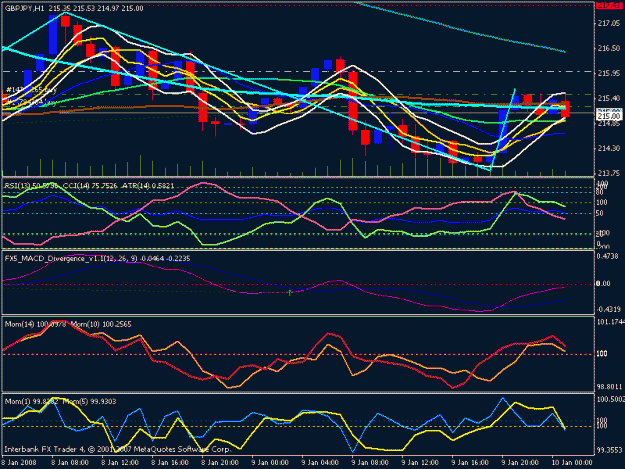Select the 98.8011 momentum scale value
The width and height of the screenshot is (625, 469).
pyautogui.click(x=609, y=387)
